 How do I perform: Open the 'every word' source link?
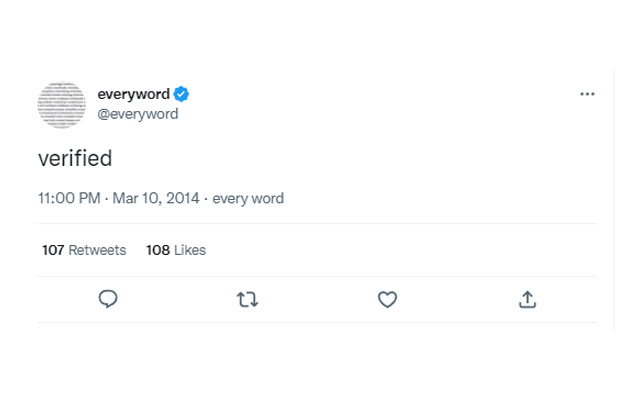point(248,198)
